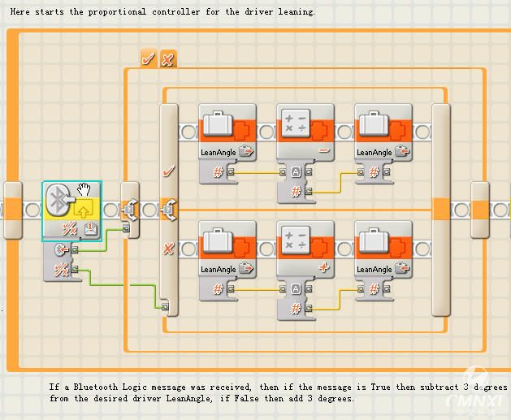Switch to the False (X) tab of outer switch
This screenshot has width=511, height=420.
pos(168,59)
